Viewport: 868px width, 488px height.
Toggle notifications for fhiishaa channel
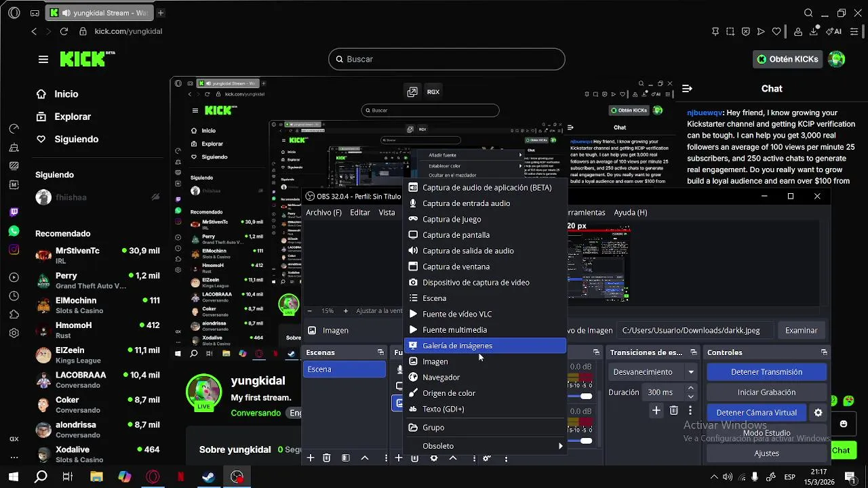click(x=155, y=197)
